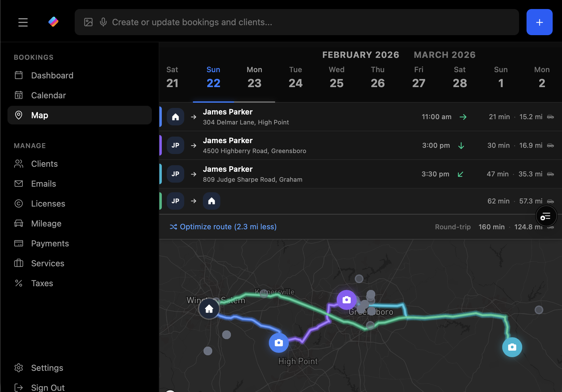Click the Settings gear icon
Viewport: 562px width, 392px height.
pyautogui.click(x=19, y=368)
